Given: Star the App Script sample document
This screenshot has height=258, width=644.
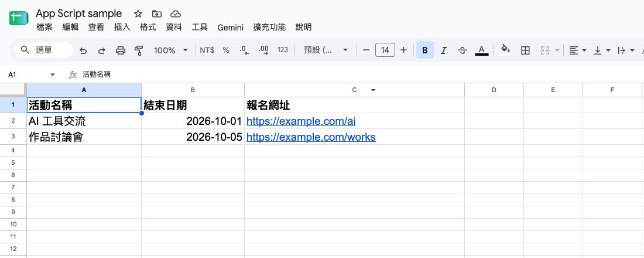Looking at the screenshot, I should tap(138, 14).
